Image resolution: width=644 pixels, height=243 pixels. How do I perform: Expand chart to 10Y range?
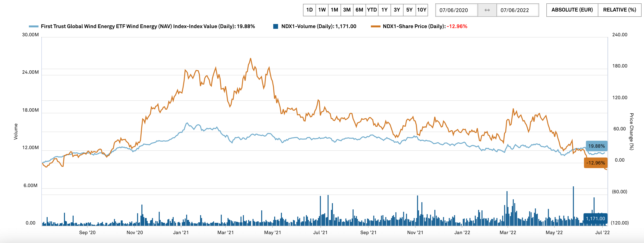[422, 10]
